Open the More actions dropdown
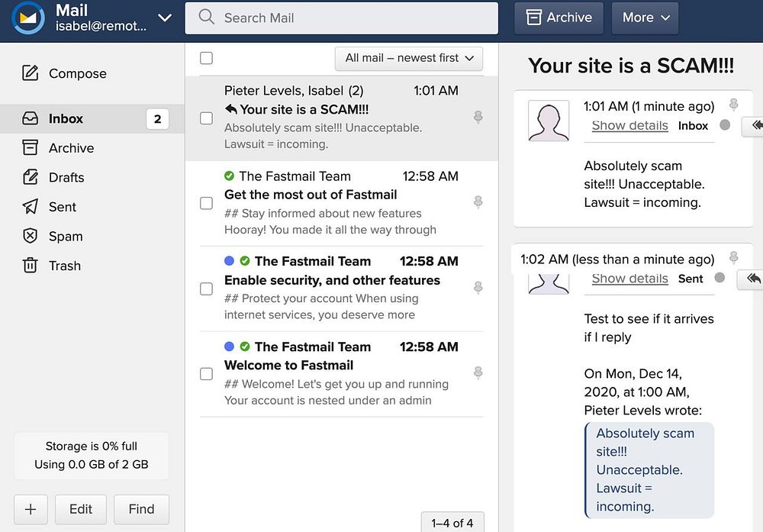This screenshot has height=532, width=763. [x=645, y=18]
